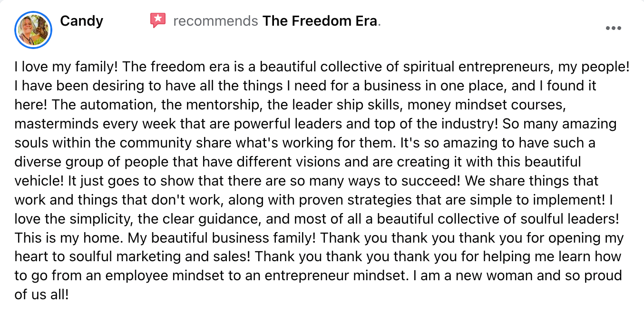Click the pink star recommendation icon

(x=158, y=20)
